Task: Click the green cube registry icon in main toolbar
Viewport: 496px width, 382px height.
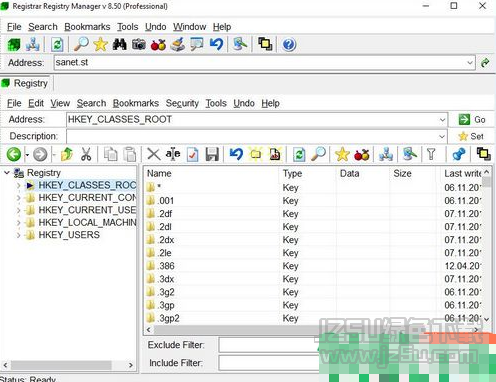Action: [14, 44]
